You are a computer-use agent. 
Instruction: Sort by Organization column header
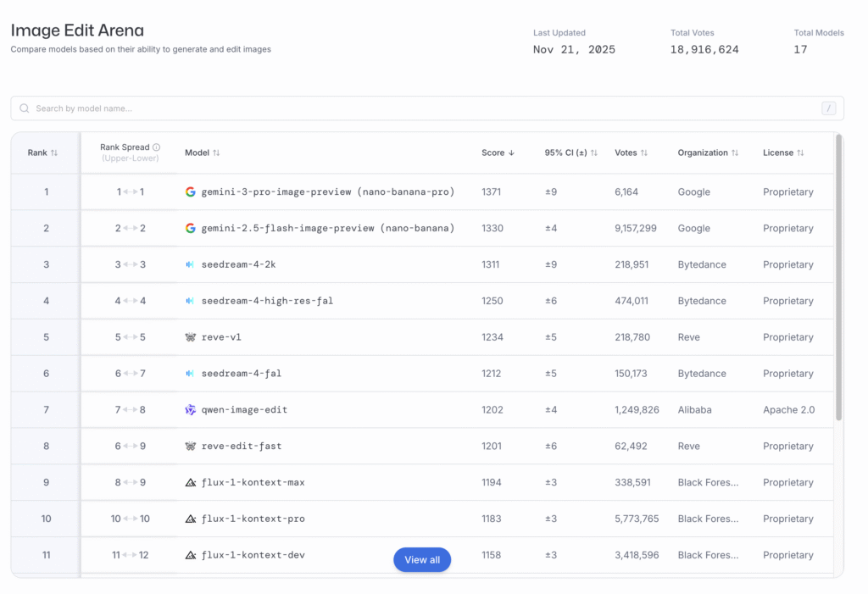pyautogui.click(x=708, y=153)
